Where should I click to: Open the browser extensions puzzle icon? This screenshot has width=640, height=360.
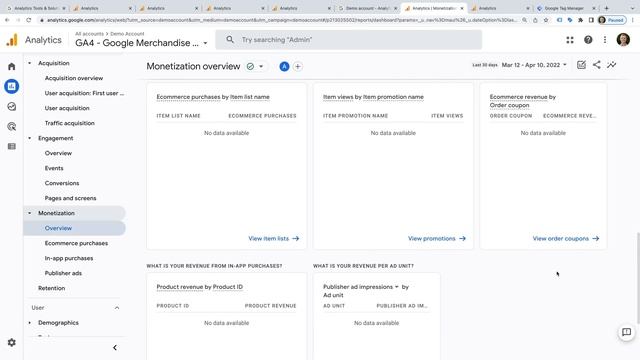[x=580, y=20]
